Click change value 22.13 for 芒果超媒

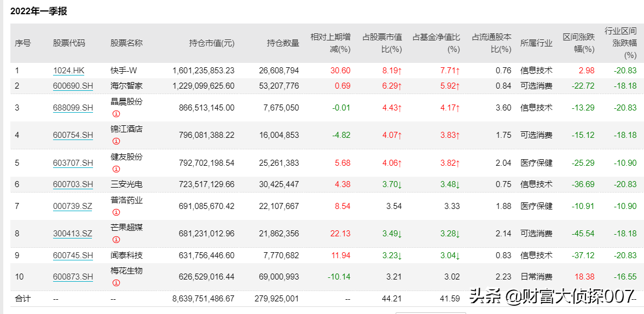(341, 234)
